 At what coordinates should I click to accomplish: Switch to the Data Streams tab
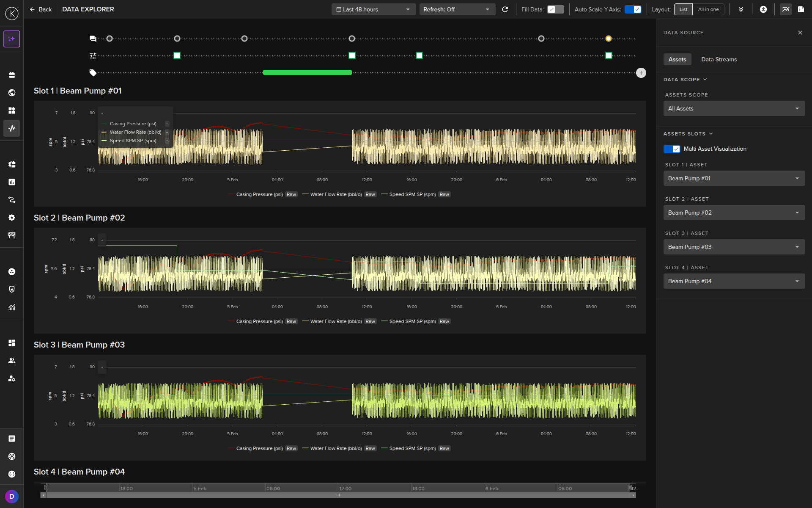719,59
